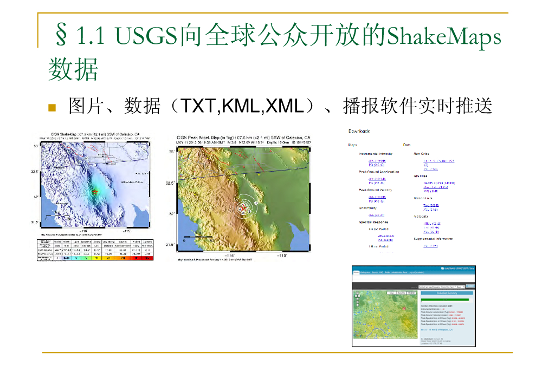Download PS under Peak Ground Velocity
Screen dimensions: 555x392
(x=377, y=201)
